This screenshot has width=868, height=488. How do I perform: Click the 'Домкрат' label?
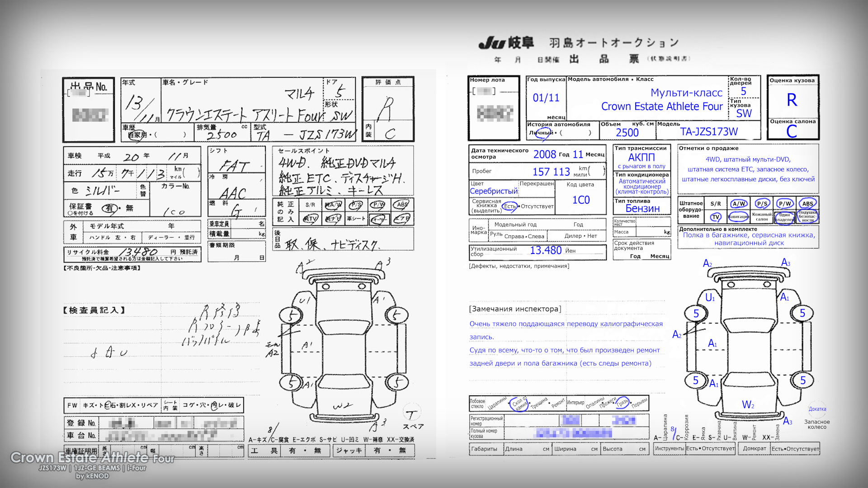click(x=755, y=449)
